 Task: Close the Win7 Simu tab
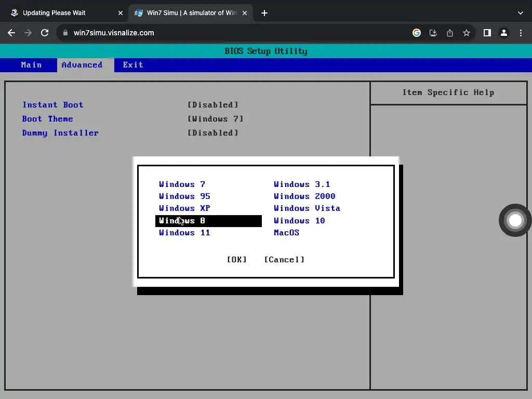pos(245,13)
